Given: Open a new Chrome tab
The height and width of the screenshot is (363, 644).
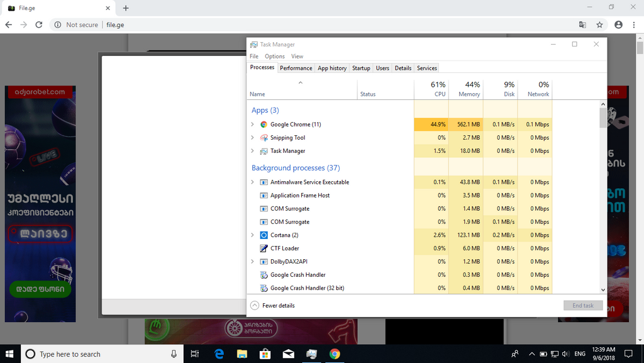Looking at the screenshot, I should click(x=126, y=8).
